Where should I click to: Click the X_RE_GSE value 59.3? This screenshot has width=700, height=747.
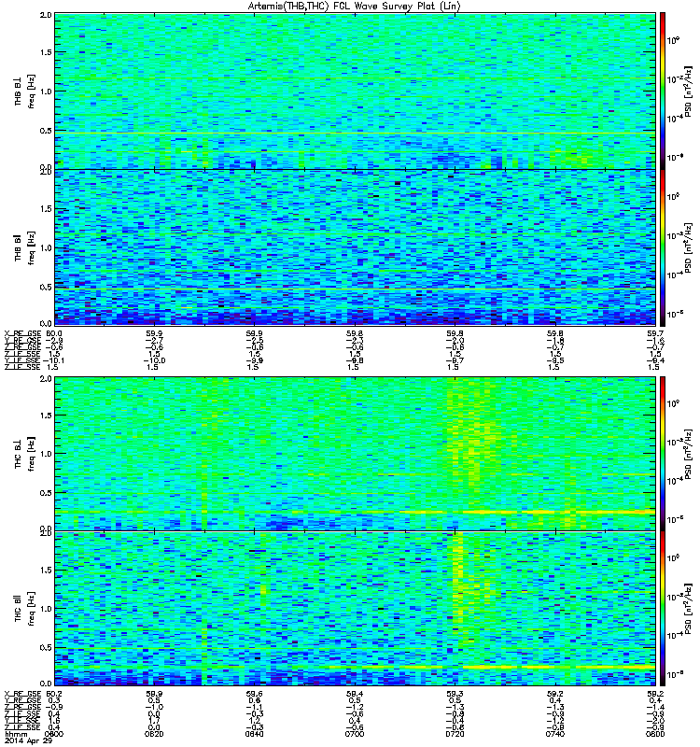click(x=455, y=694)
